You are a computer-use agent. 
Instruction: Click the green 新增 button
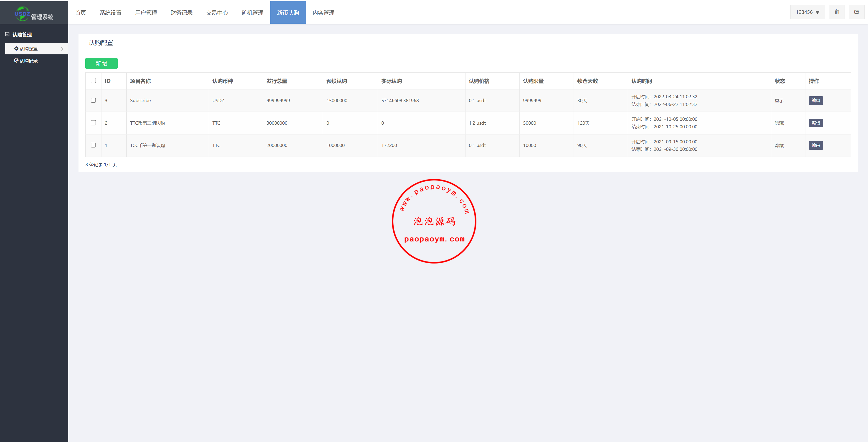click(101, 63)
